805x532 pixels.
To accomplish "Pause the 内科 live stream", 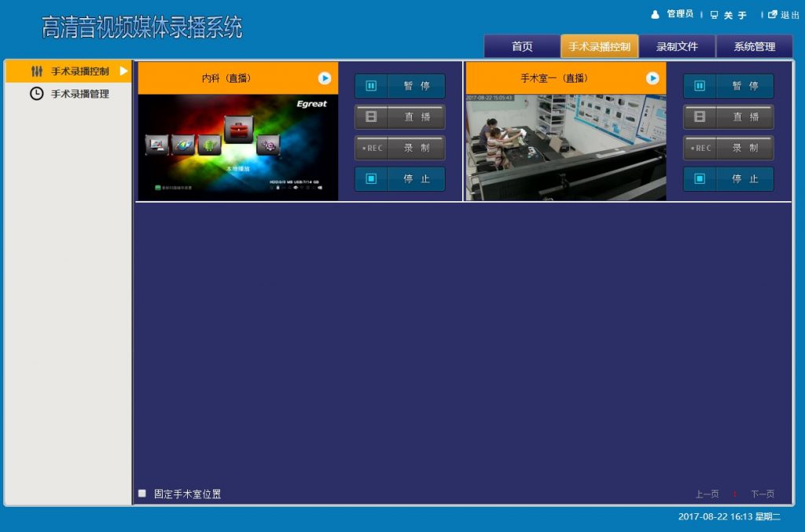I will tap(399, 86).
